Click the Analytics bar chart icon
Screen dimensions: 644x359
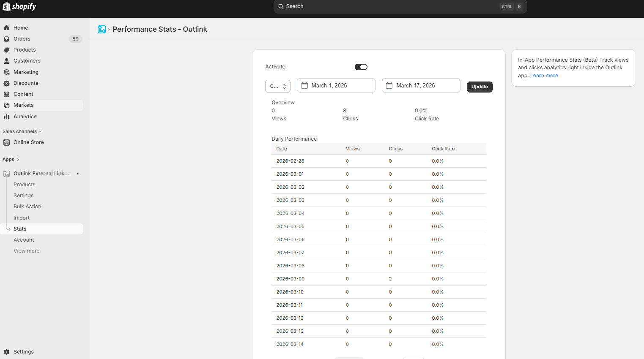(6, 117)
